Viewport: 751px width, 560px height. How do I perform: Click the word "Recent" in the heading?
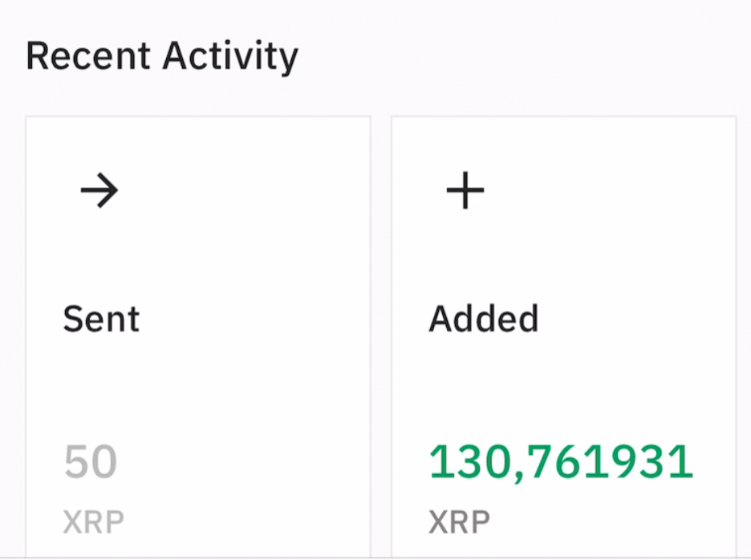pyautogui.click(x=87, y=57)
